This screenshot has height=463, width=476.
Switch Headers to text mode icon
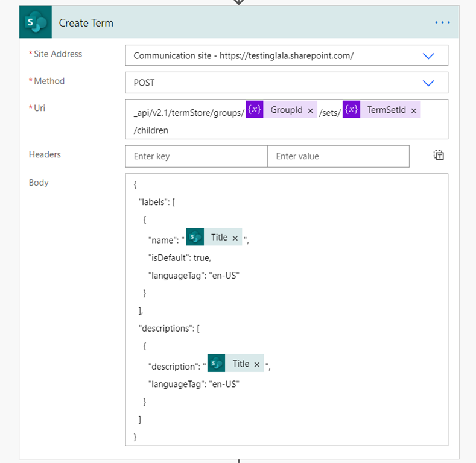click(439, 155)
